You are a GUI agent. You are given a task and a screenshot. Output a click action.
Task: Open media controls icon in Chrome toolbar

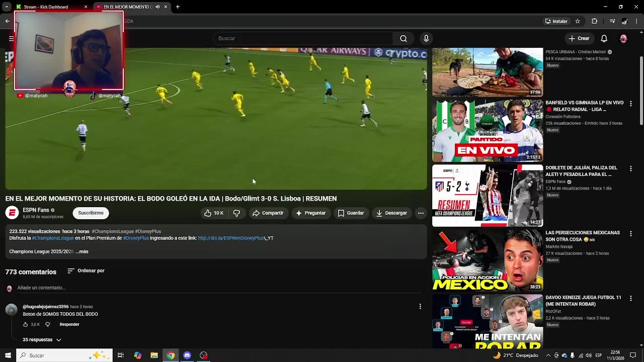click(612, 21)
